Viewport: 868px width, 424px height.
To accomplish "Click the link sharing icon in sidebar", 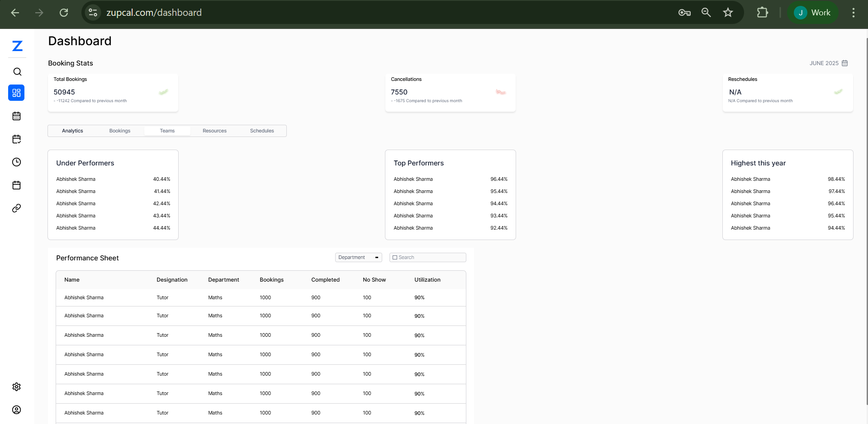I will (x=17, y=208).
